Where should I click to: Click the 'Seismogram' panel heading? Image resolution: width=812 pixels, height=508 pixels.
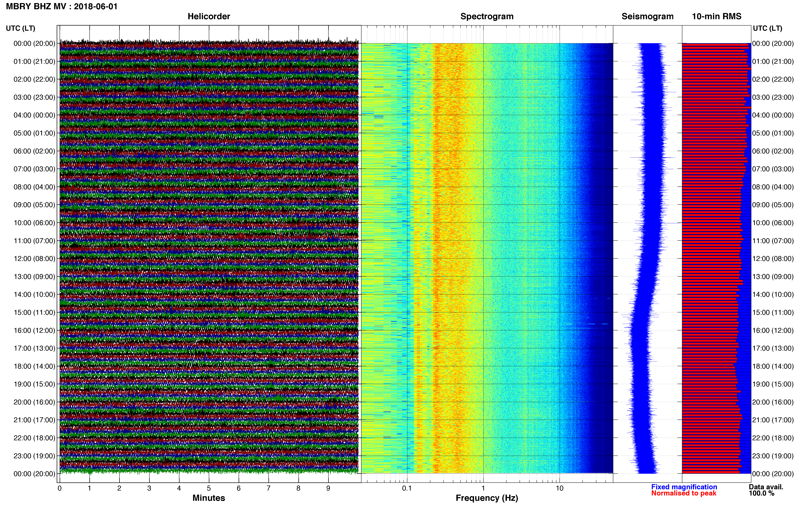pyautogui.click(x=648, y=16)
